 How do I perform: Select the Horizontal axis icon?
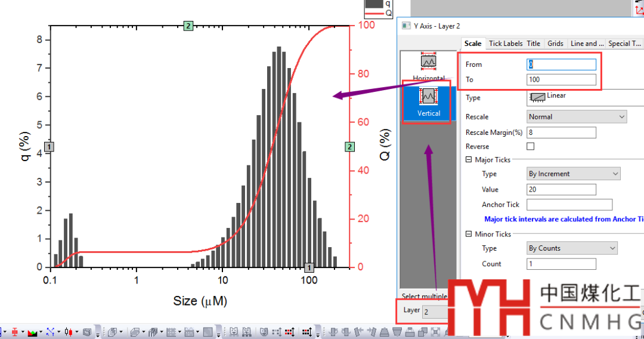click(429, 64)
